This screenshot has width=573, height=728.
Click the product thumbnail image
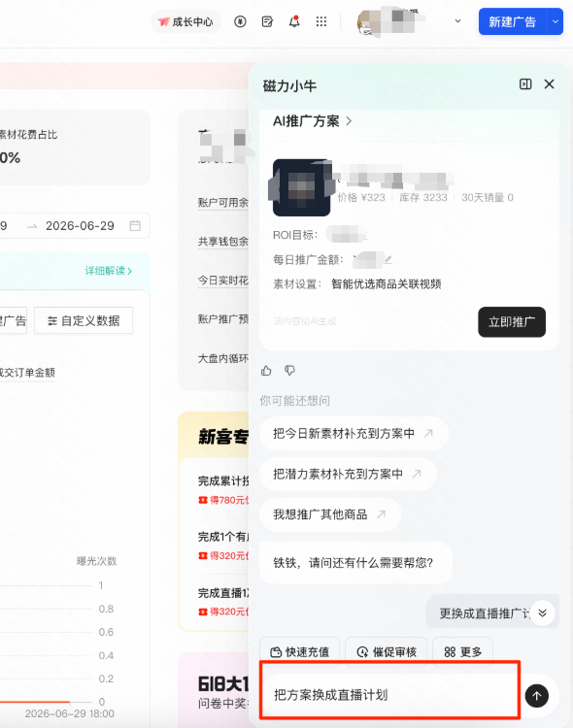tap(302, 187)
